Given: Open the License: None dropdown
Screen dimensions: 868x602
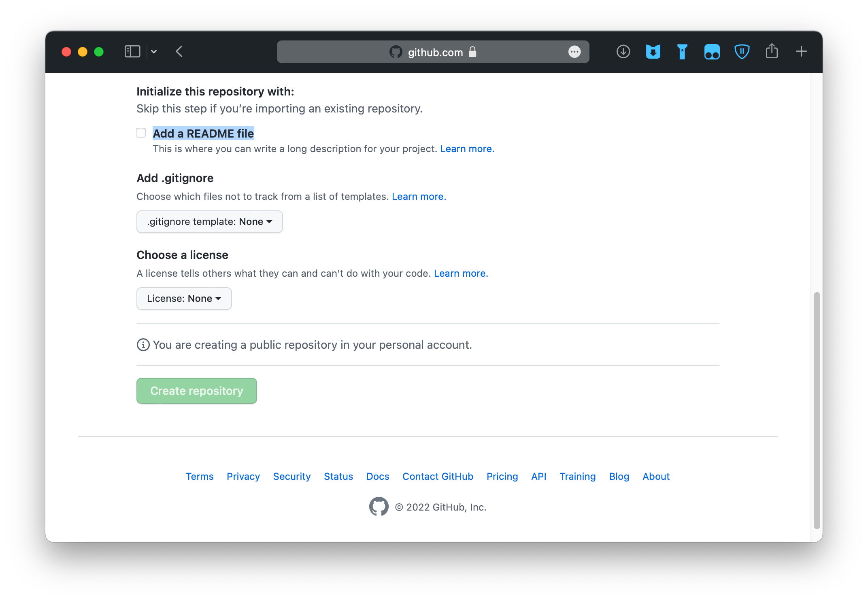Looking at the screenshot, I should point(184,299).
